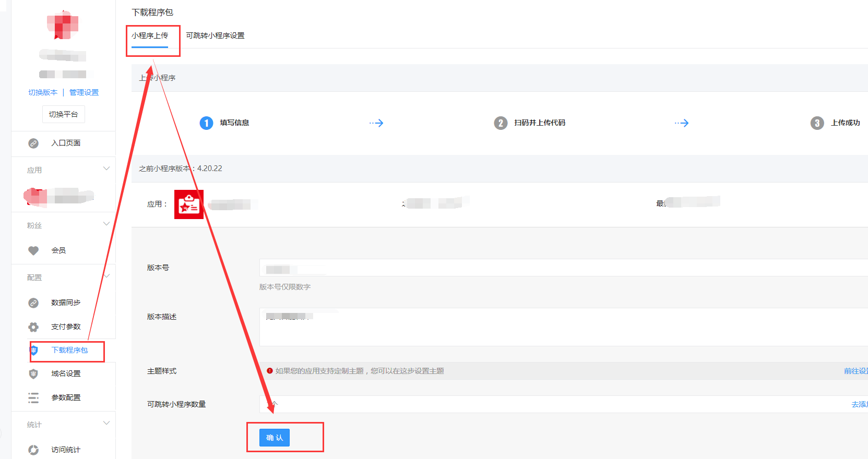Click the shield icon beside 下载程序包
The height and width of the screenshot is (459, 868).
point(34,350)
